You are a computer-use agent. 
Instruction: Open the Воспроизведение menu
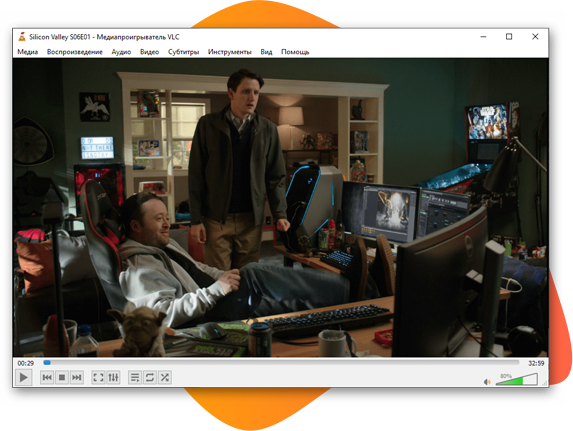pos(75,52)
